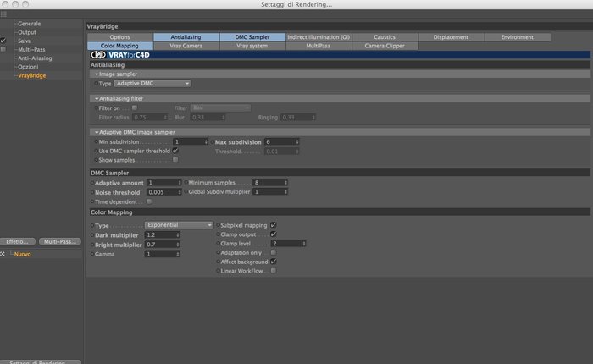593x364 pixels.
Task: Enable the Time dependent checkbox
Action: pyautogui.click(x=149, y=201)
